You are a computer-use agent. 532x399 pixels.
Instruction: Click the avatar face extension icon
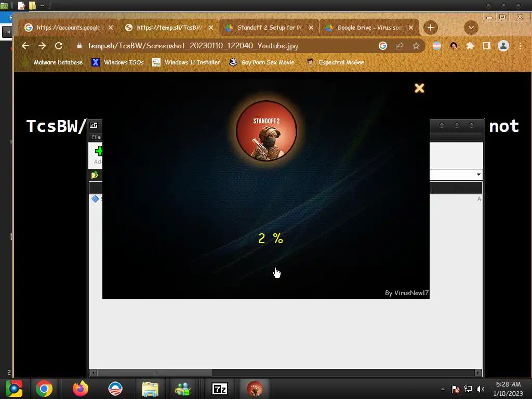(x=454, y=46)
